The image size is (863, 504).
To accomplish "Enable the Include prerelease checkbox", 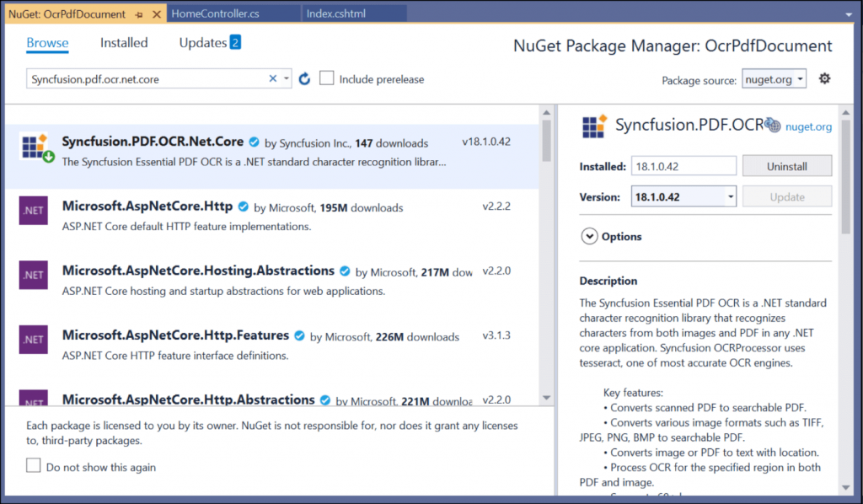I will pyautogui.click(x=326, y=78).
